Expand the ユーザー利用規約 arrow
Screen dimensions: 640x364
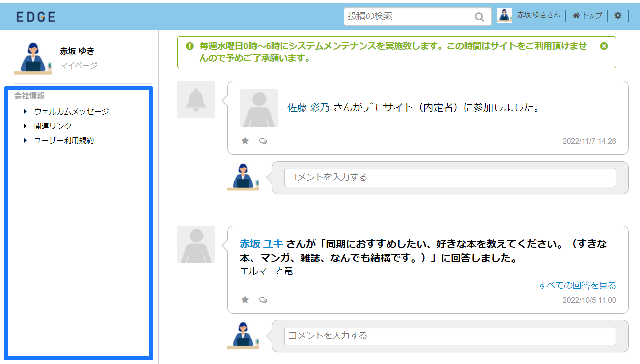[x=25, y=140]
